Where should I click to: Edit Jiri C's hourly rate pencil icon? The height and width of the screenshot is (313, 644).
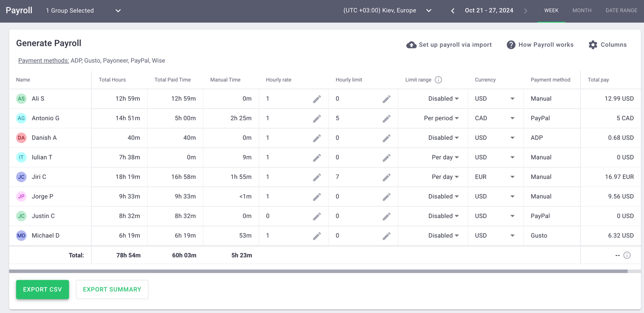coord(317,176)
